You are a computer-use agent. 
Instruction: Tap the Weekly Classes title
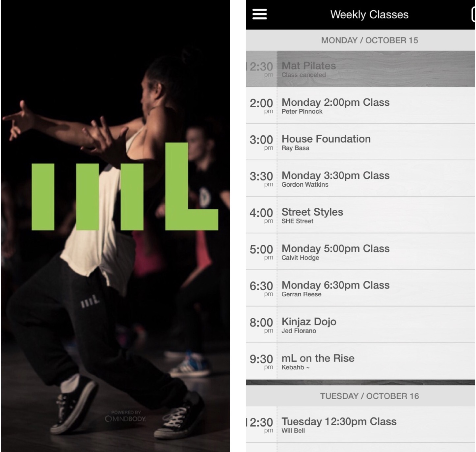[369, 14]
